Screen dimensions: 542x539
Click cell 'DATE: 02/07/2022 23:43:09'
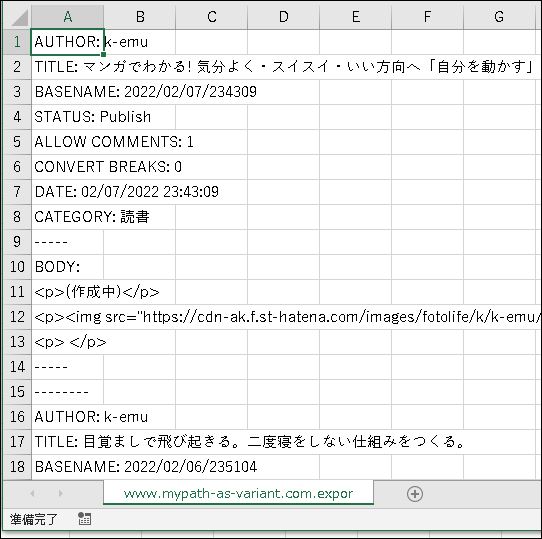point(67,192)
